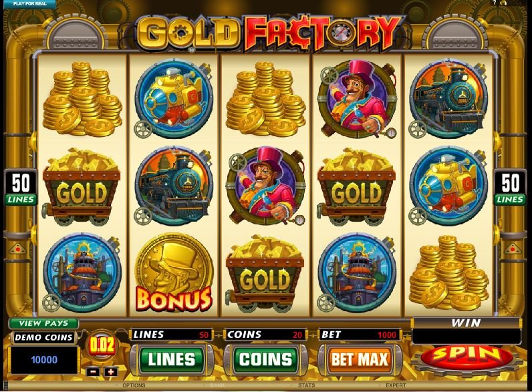Click the green COINS button

[x=265, y=359]
